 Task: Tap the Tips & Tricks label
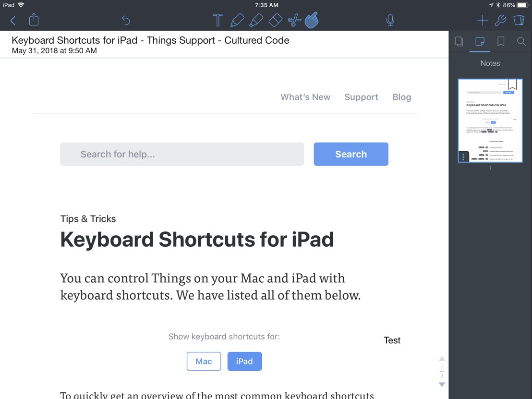[88, 219]
